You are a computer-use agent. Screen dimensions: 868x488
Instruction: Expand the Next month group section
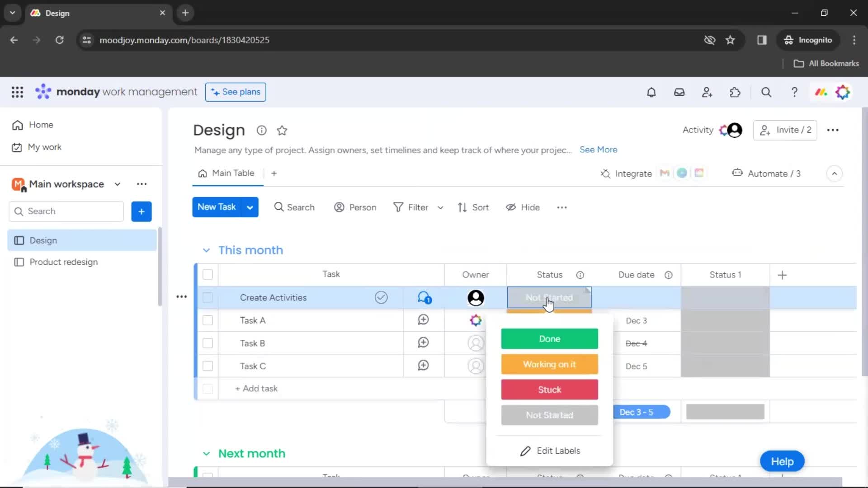click(x=206, y=453)
